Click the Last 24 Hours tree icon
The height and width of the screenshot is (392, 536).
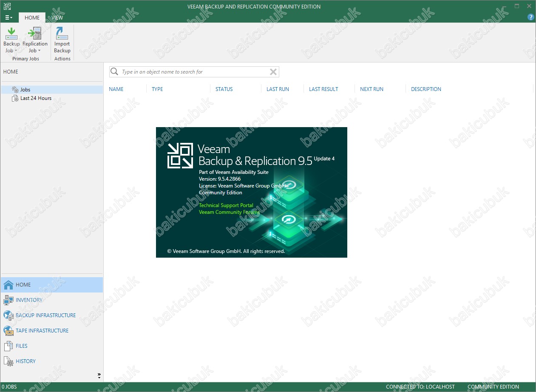click(x=15, y=98)
